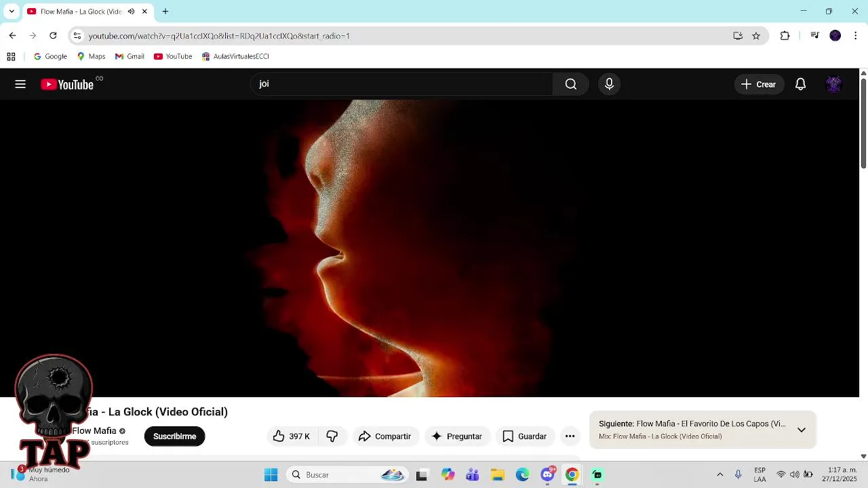Dislike the video
The width and height of the screenshot is (868, 488).
coord(332,436)
